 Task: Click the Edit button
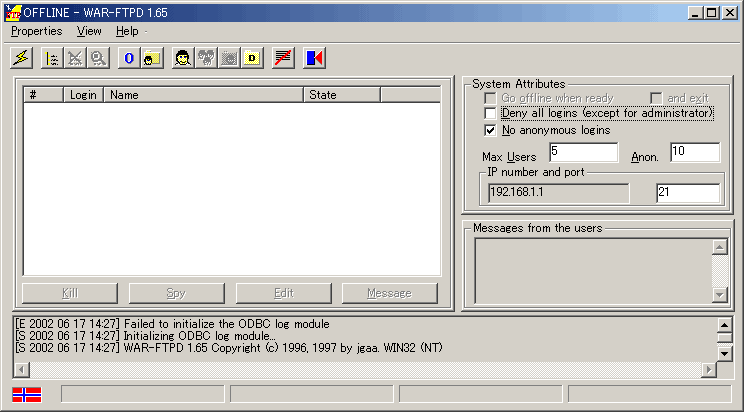pos(283,293)
